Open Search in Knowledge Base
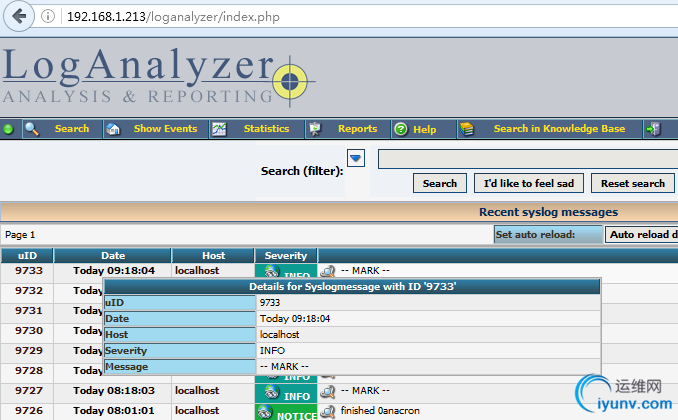This screenshot has height=420, width=678. pyautogui.click(x=560, y=128)
